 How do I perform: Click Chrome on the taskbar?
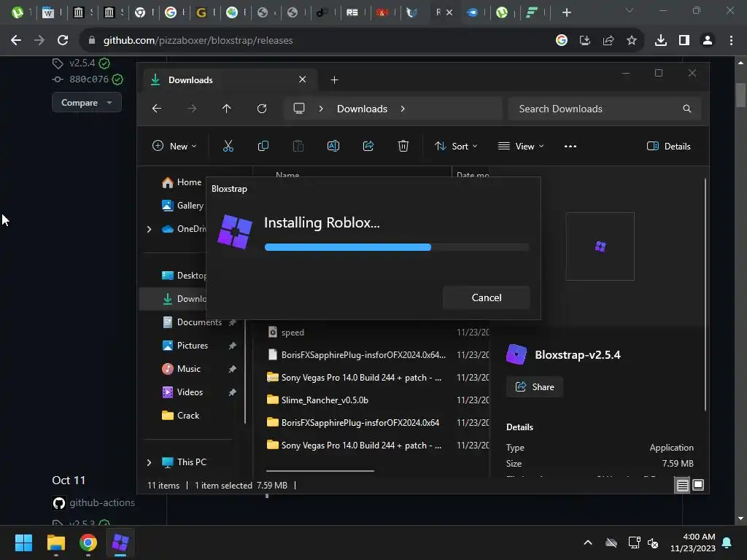coord(88,542)
